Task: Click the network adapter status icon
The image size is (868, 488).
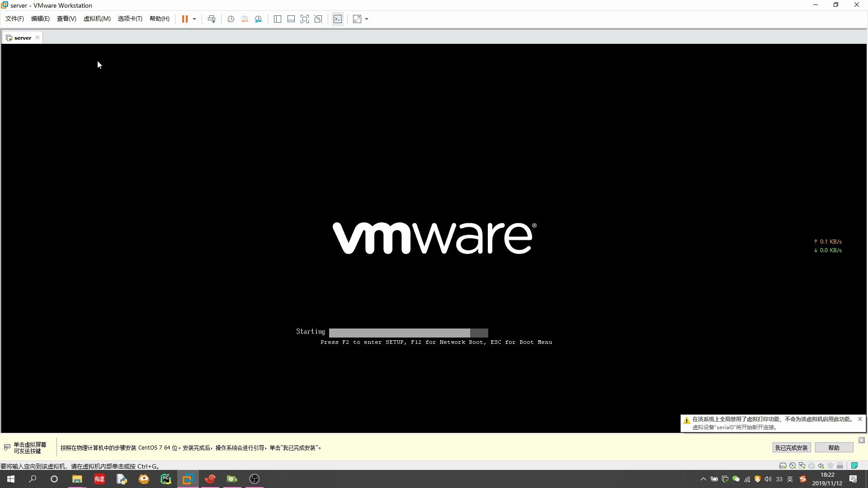Action: tap(802, 466)
